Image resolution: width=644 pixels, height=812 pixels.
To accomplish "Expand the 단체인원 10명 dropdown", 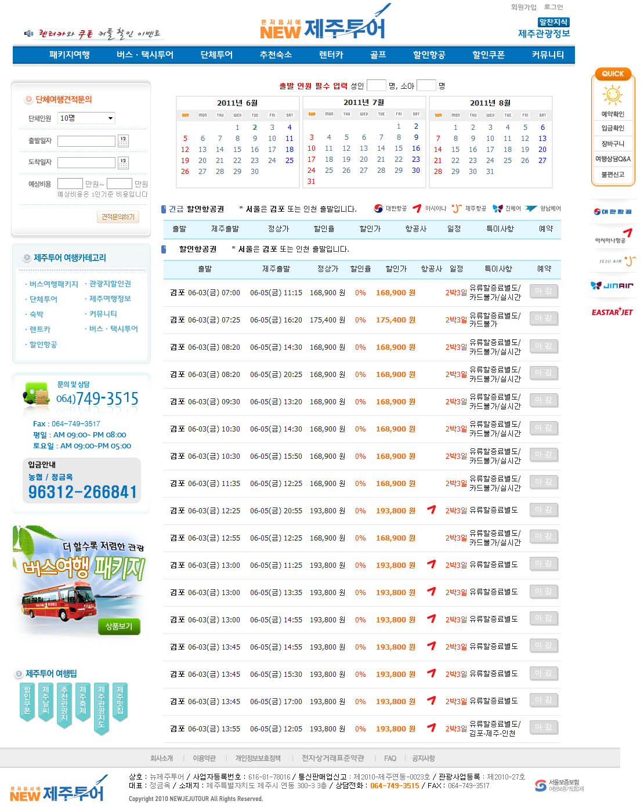I will click(86, 118).
